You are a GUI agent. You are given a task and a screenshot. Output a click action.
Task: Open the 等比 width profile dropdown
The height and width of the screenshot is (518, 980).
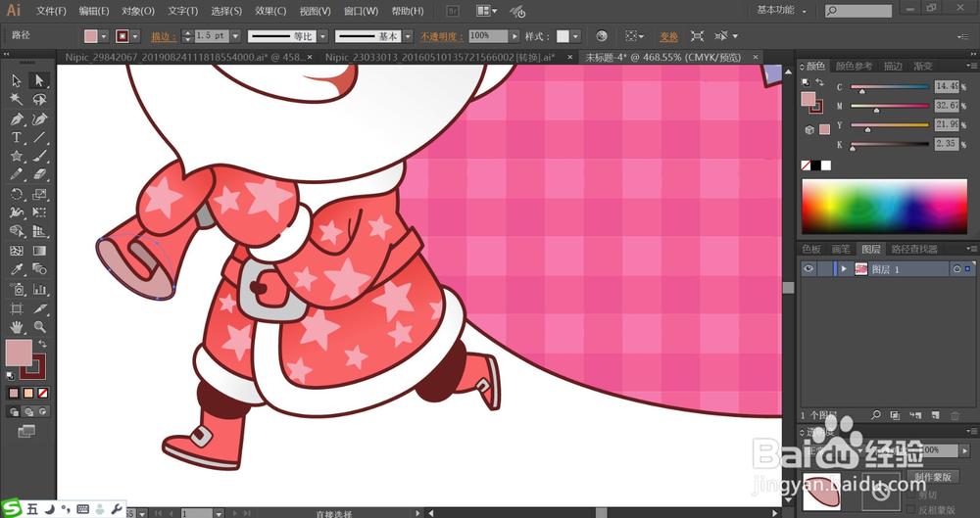coord(323,36)
